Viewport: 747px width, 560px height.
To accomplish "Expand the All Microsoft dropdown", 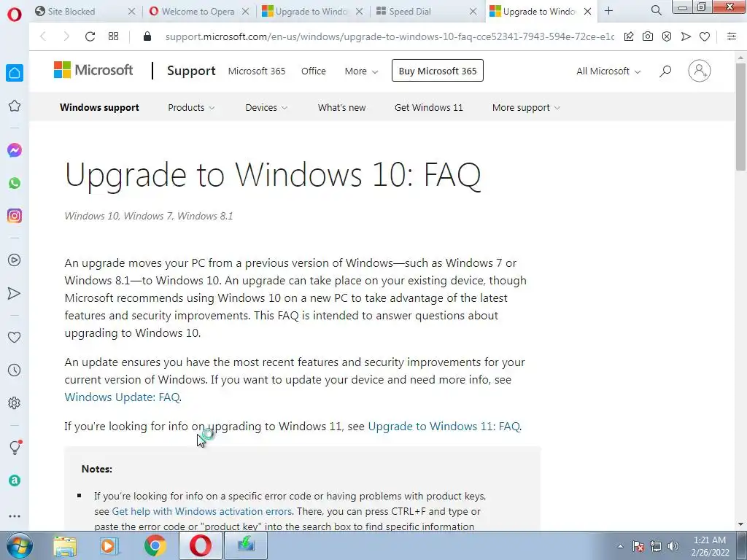I will pos(608,71).
